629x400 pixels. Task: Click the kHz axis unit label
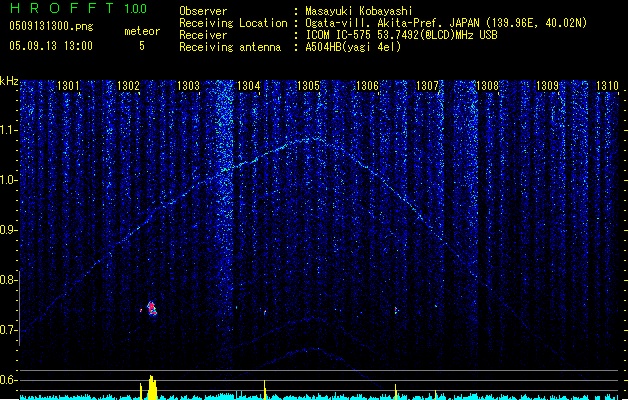click(x=9, y=81)
